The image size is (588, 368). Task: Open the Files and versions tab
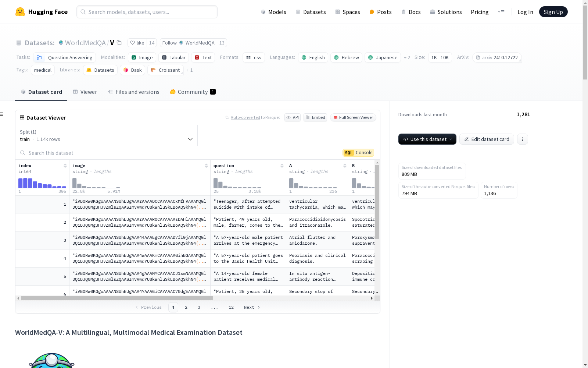133,92
